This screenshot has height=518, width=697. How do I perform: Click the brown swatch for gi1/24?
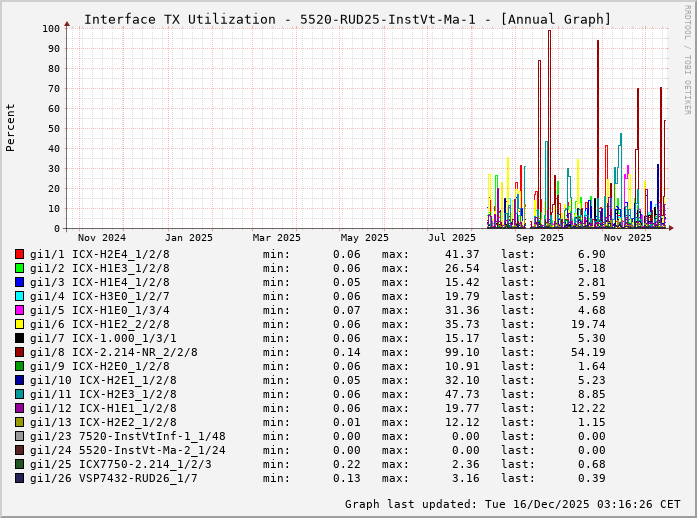19,450
